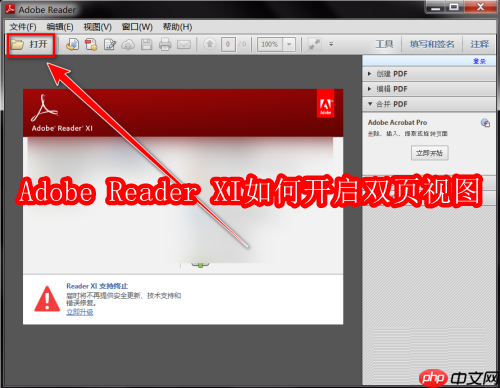
Task: Click the 立即开始 button
Action: 429,153
